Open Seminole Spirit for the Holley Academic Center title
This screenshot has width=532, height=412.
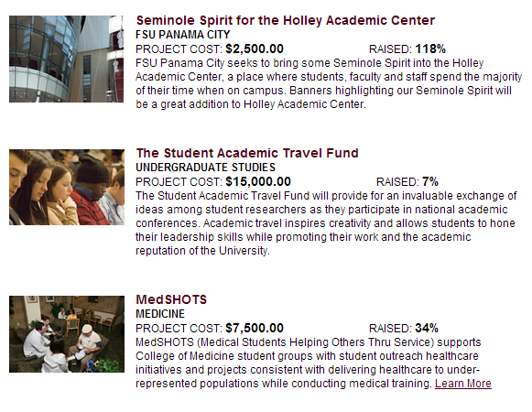coord(286,20)
